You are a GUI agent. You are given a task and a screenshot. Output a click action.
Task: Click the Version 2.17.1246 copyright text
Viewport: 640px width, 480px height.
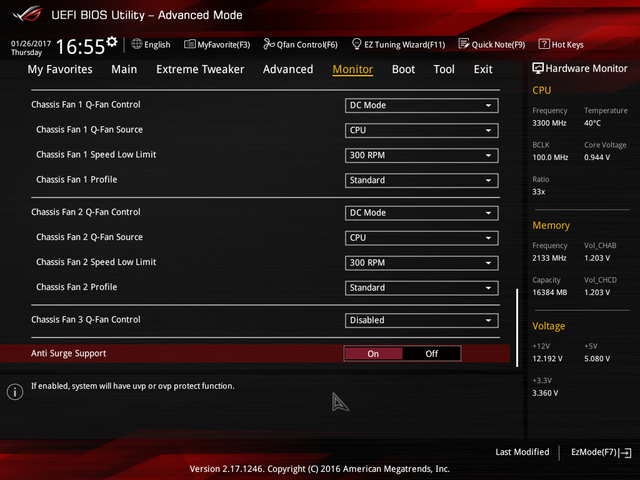(x=320, y=469)
